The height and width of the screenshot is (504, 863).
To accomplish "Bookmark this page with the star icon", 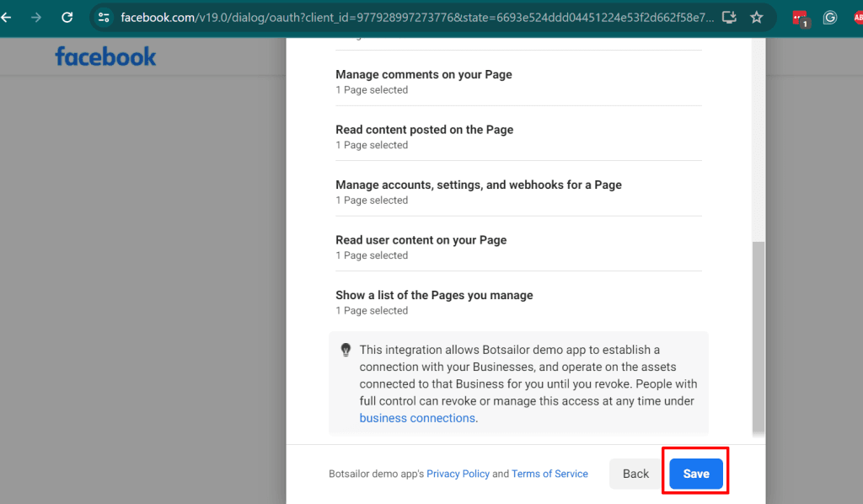I will [756, 17].
